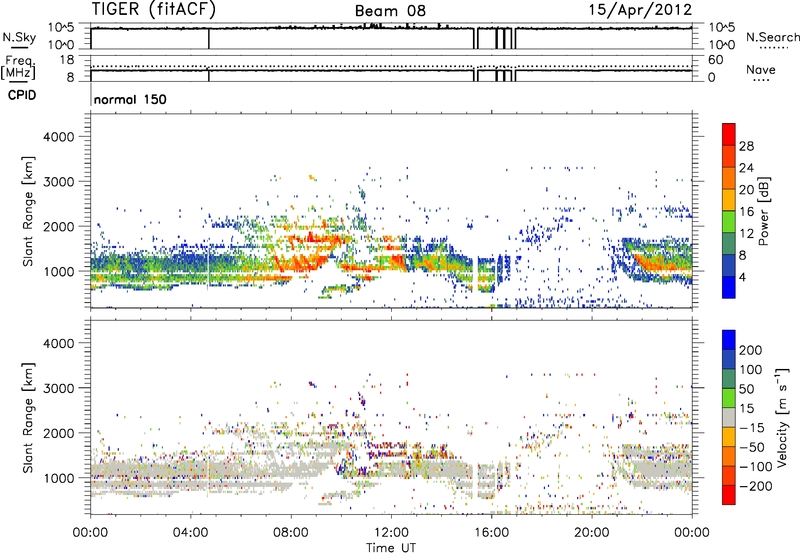
Task: Click the 12:00 time tick label
Action: [391, 533]
